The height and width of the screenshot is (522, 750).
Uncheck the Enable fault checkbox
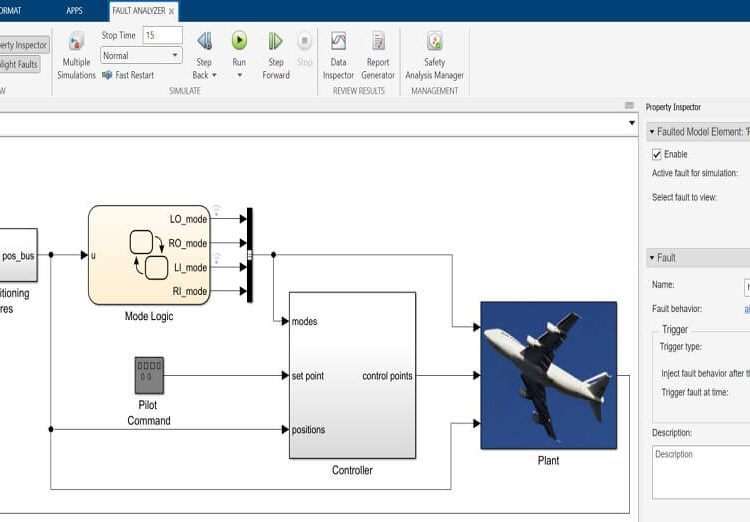(x=657, y=154)
